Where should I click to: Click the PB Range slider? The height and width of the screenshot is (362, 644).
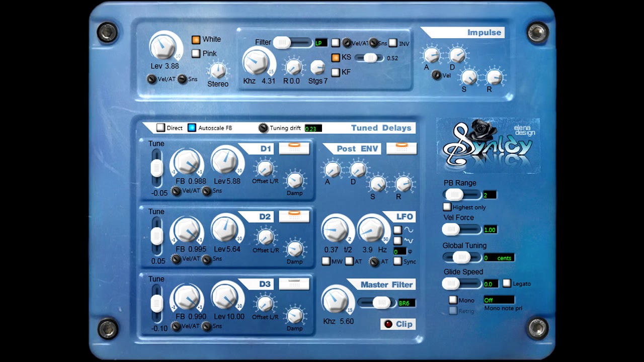coord(462,195)
